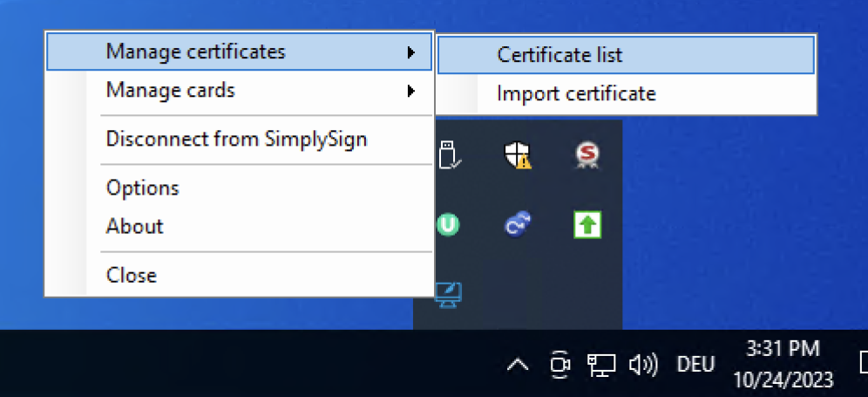
Task: Click the Manage cards submenu arrow
Action: [x=410, y=91]
